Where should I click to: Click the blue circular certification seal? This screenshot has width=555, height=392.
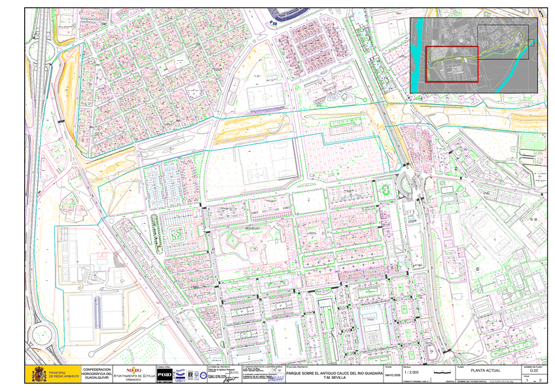[203, 376]
